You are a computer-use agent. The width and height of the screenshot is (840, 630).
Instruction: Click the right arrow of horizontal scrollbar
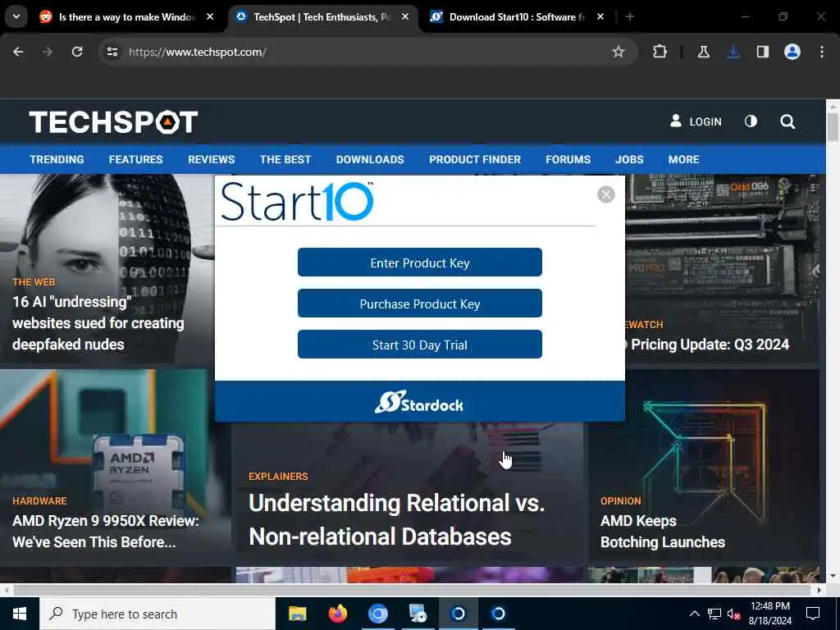pos(819,590)
